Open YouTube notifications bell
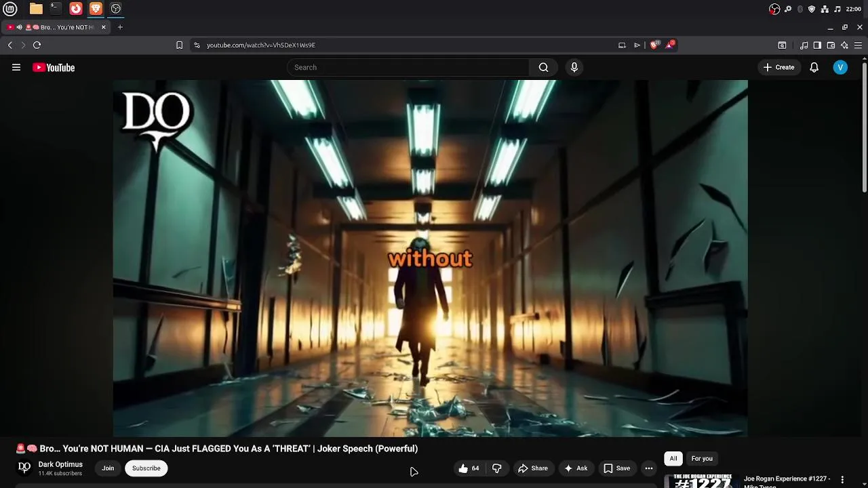868x488 pixels. [x=814, y=67]
